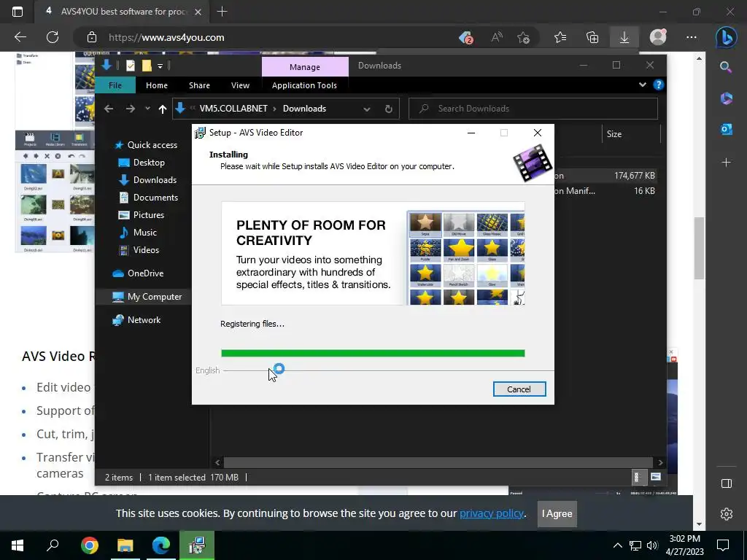The width and height of the screenshot is (747, 560).
Task: Switch to the Home ribbon tab
Action: [x=157, y=85]
